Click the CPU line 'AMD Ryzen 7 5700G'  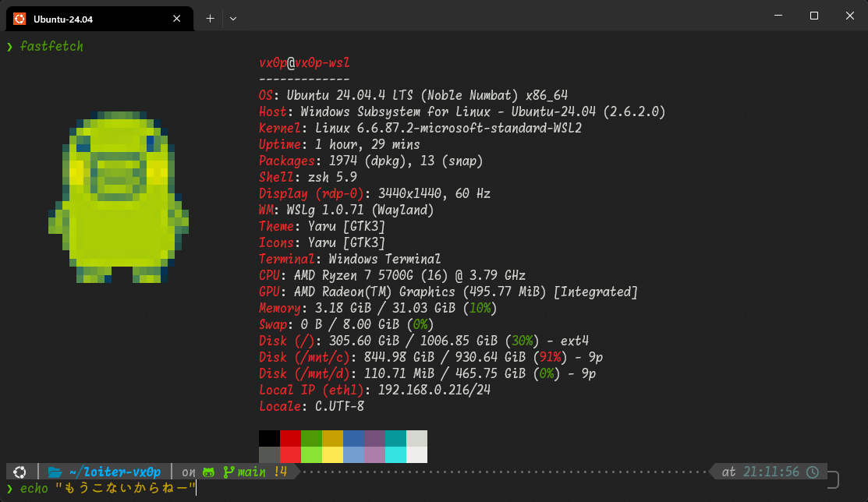point(392,276)
